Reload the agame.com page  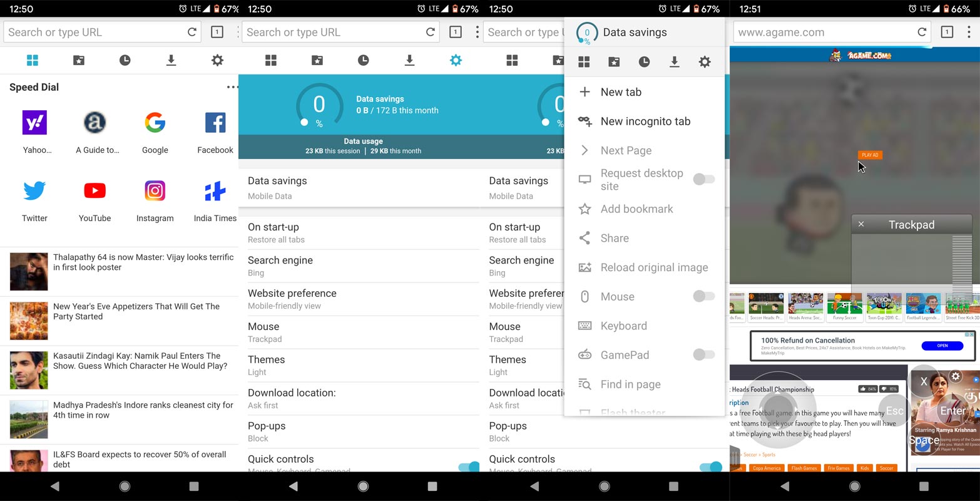click(x=922, y=32)
